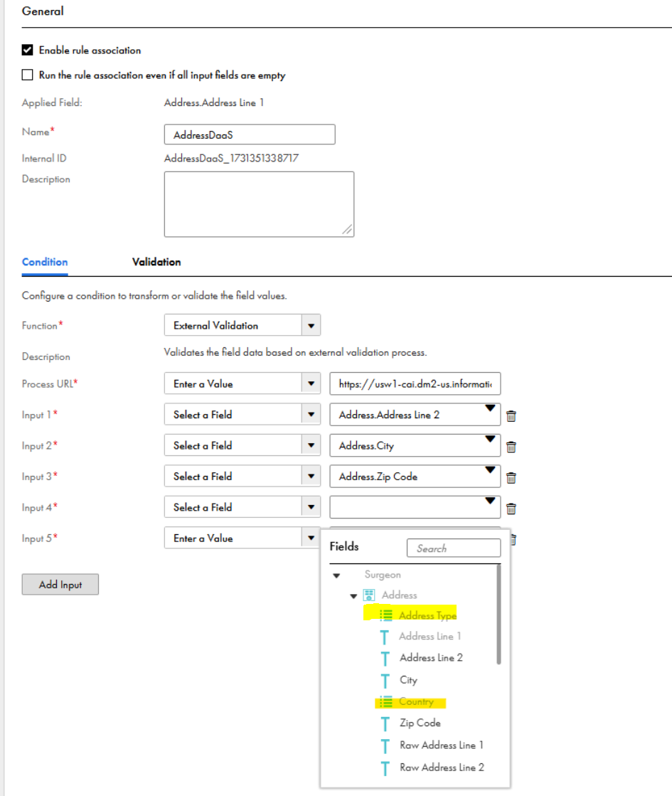Open Input 3 Select a Field dropdown
The image size is (672, 796).
click(x=311, y=476)
